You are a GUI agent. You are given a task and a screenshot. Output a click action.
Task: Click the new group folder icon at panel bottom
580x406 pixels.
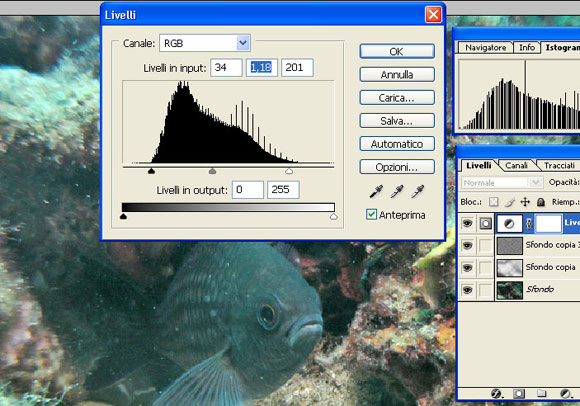click(542, 393)
